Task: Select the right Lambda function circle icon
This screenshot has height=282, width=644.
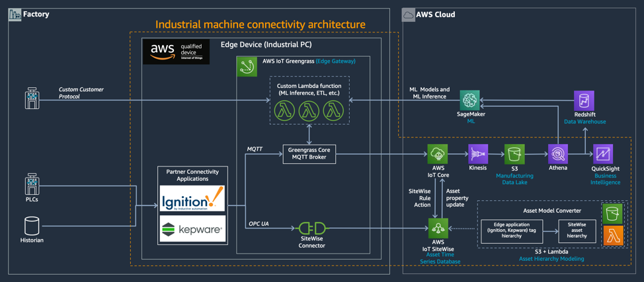Action: pos(333,111)
